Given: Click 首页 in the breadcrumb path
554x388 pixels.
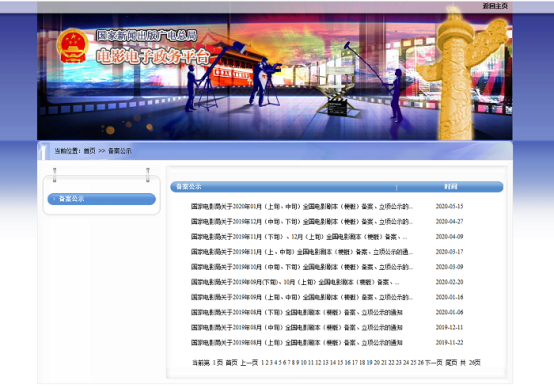Looking at the screenshot, I should coord(89,151).
